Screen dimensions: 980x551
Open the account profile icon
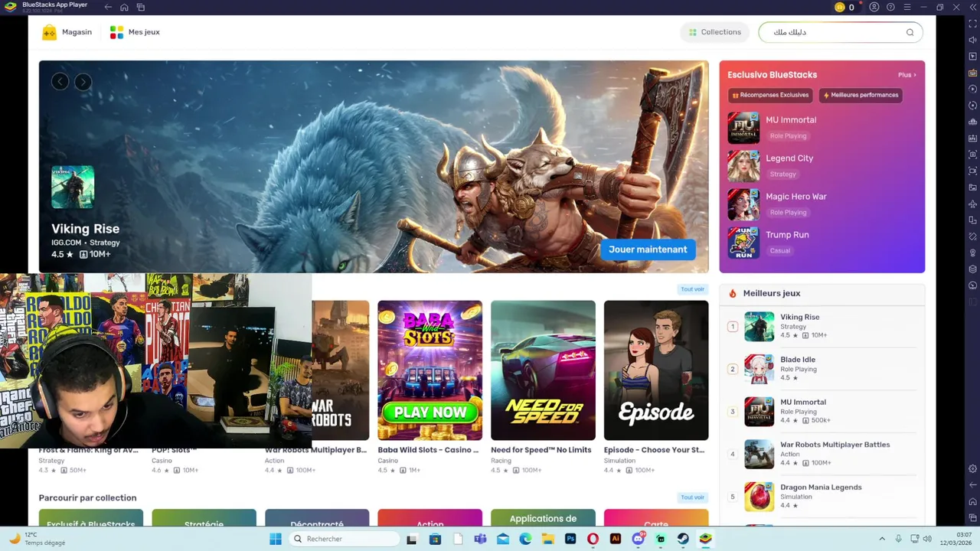pos(874,7)
